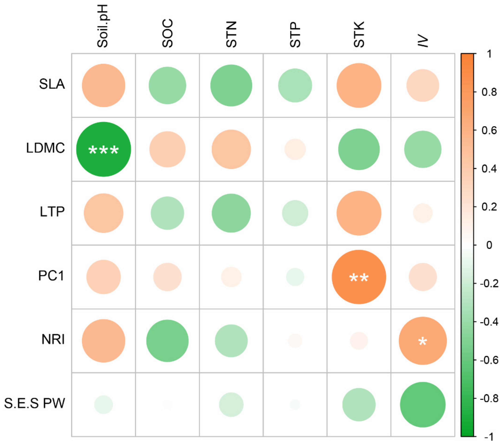Click the green LDMC and STK circle
This screenshot has width=504, height=446.
[359, 149]
